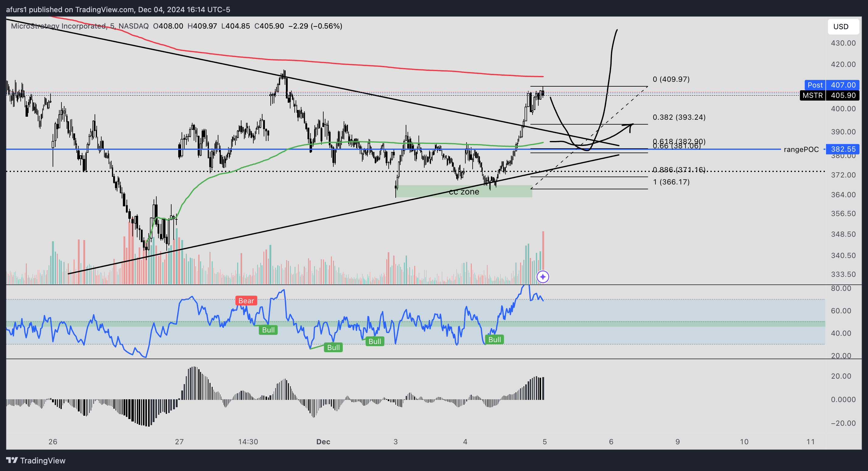
Task: Click the Bull label before date 3
Action: click(374, 341)
